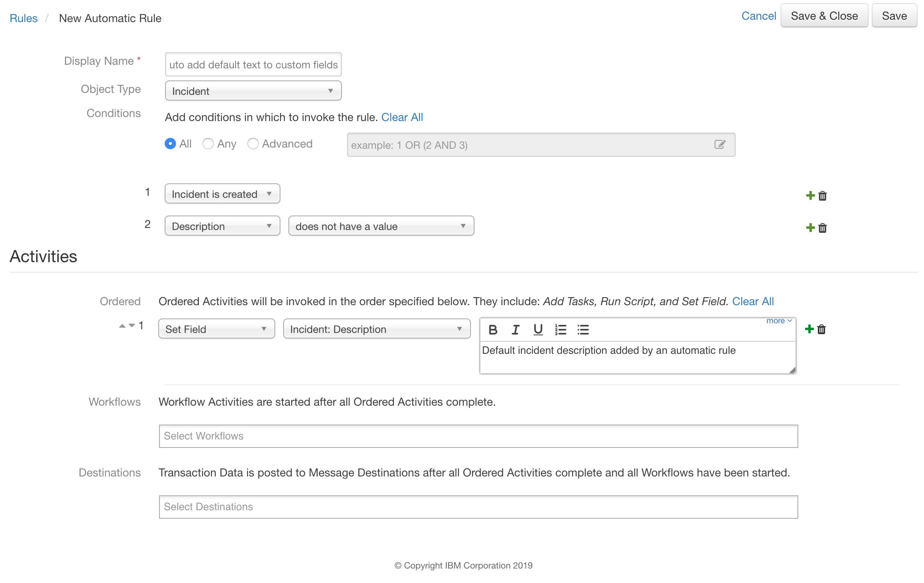Click Save & Close button

824,16
